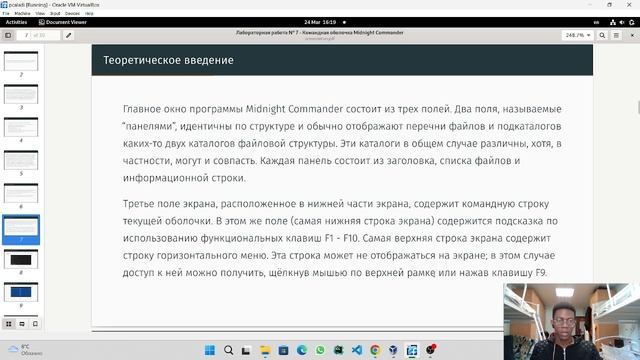Select page 3 thumbnail
The height and width of the screenshot is (360, 640).
(21, 94)
